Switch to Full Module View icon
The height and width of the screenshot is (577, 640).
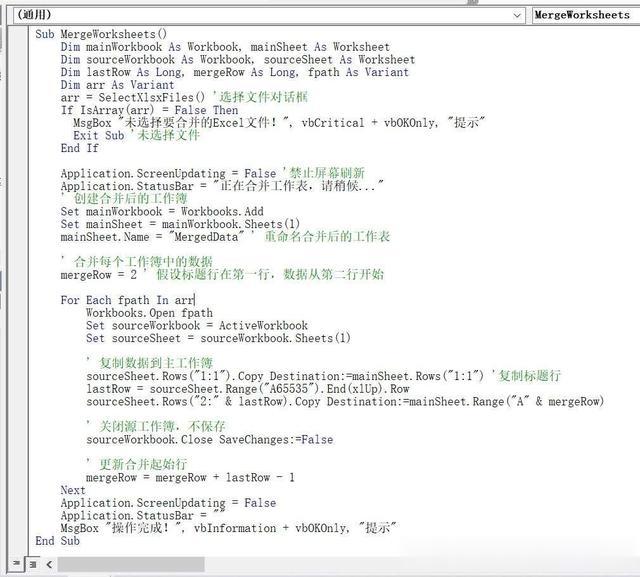[33, 564]
